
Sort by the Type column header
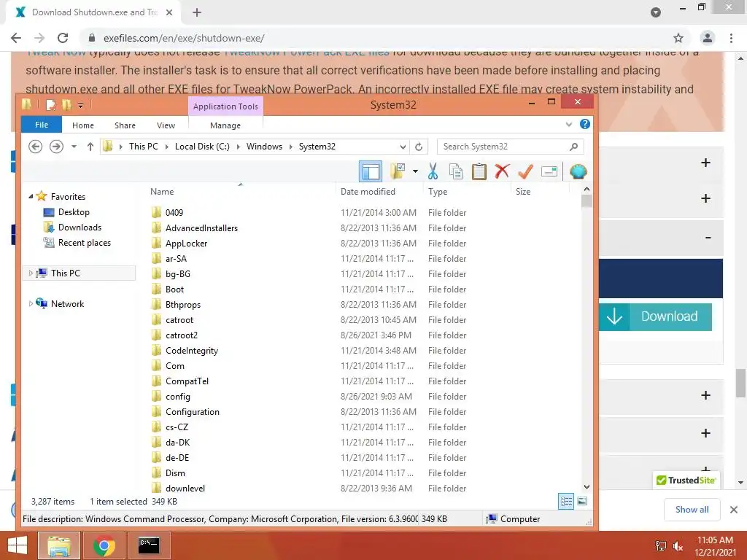[x=438, y=192]
